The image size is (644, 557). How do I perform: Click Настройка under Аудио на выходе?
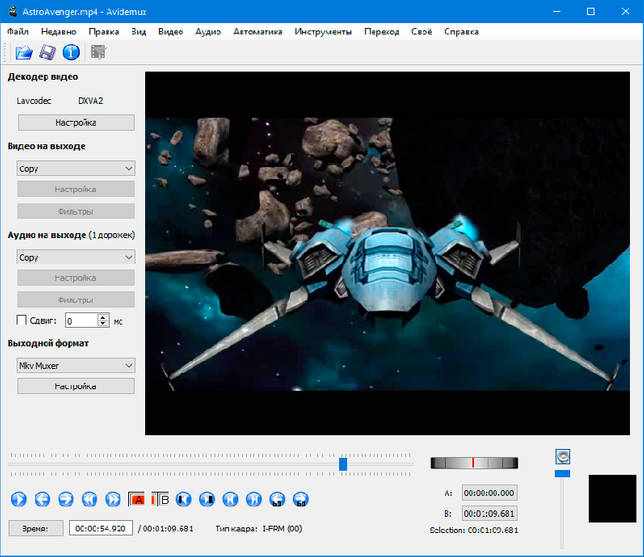coord(76,278)
